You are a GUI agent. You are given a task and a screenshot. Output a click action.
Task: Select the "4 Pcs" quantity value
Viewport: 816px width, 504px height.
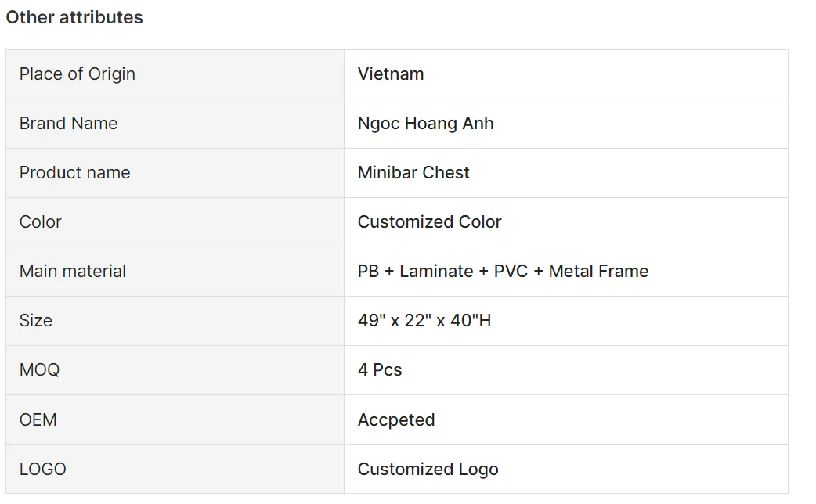[380, 370]
